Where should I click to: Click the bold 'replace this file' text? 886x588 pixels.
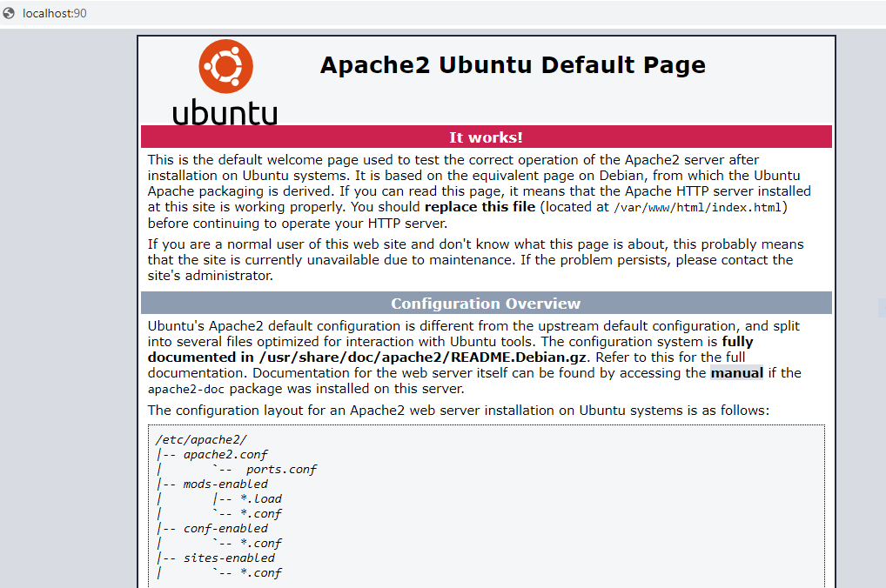480,207
